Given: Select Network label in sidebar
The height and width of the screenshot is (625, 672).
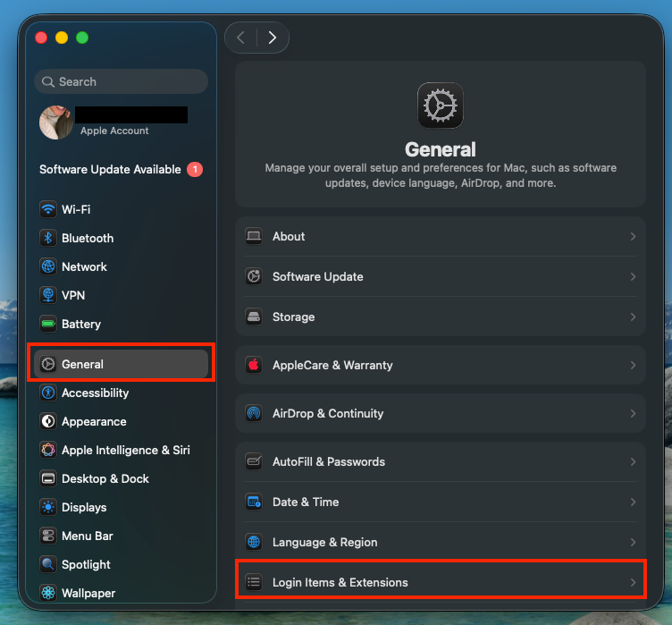Looking at the screenshot, I should pos(84,266).
